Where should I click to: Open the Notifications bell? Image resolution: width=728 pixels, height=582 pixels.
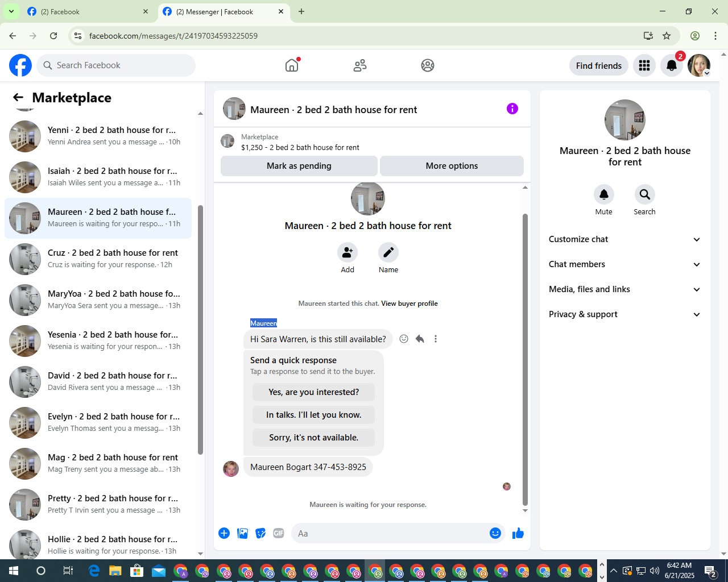click(672, 65)
